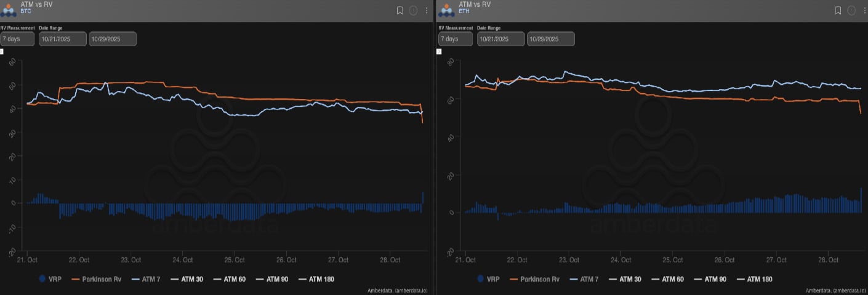Click the BTC end date 10/29/2025 field
The image size is (868, 295).
pos(113,39)
